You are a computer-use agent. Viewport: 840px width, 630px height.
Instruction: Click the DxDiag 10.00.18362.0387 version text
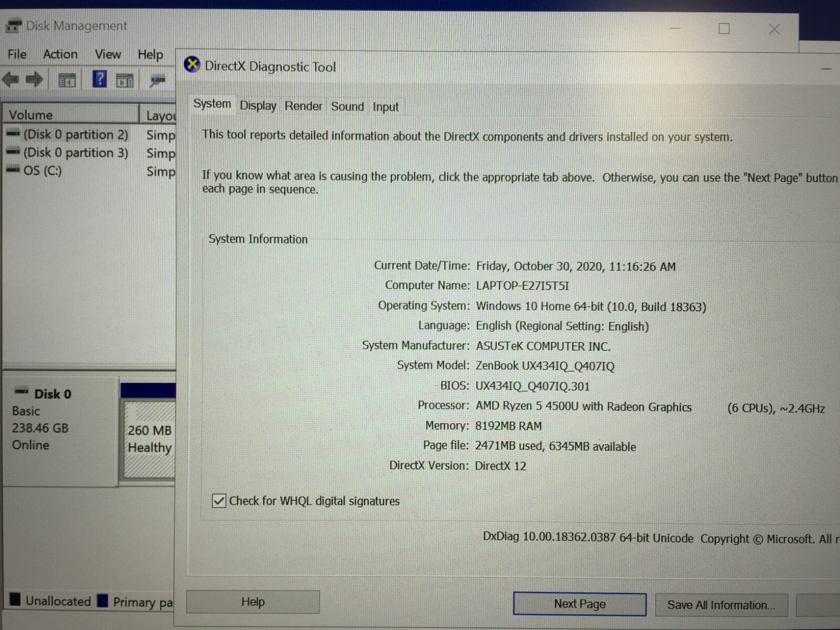[x=588, y=537]
